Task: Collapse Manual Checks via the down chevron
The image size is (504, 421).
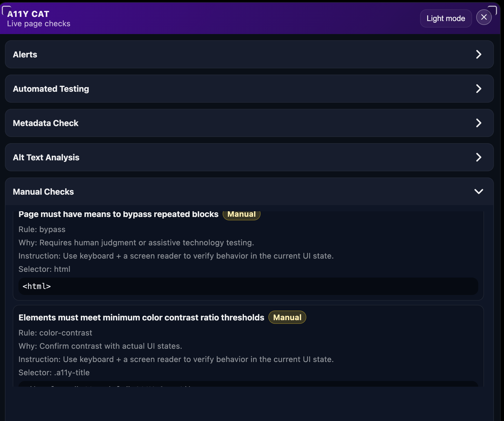Action: coord(479,192)
